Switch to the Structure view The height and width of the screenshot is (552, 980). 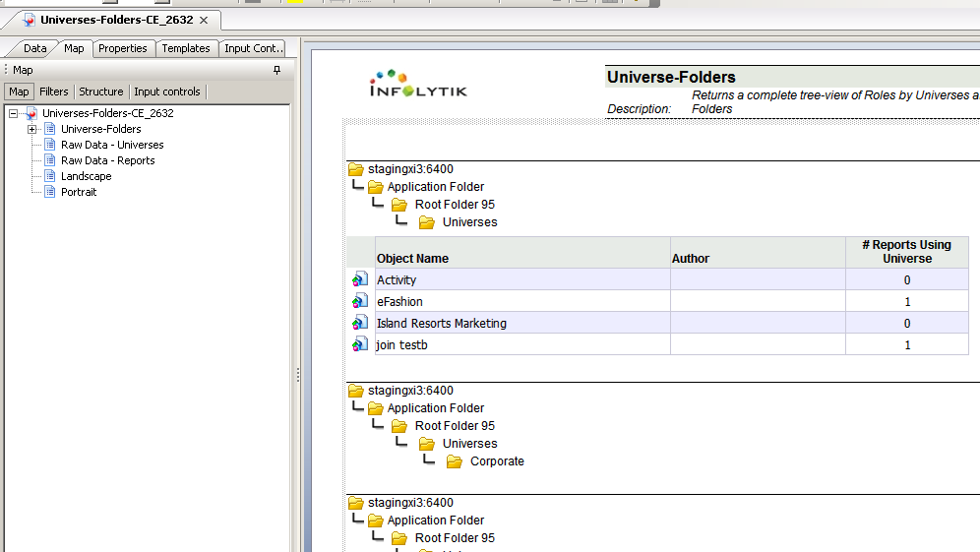[x=101, y=92]
